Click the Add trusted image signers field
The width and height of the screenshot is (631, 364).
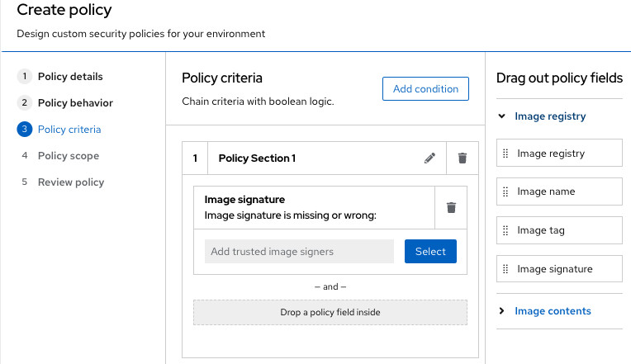point(298,252)
